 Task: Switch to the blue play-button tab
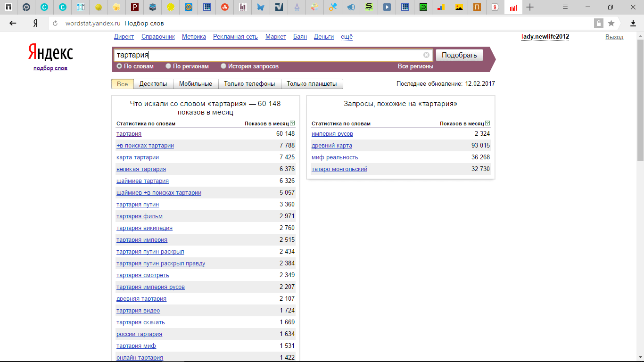coord(387,7)
